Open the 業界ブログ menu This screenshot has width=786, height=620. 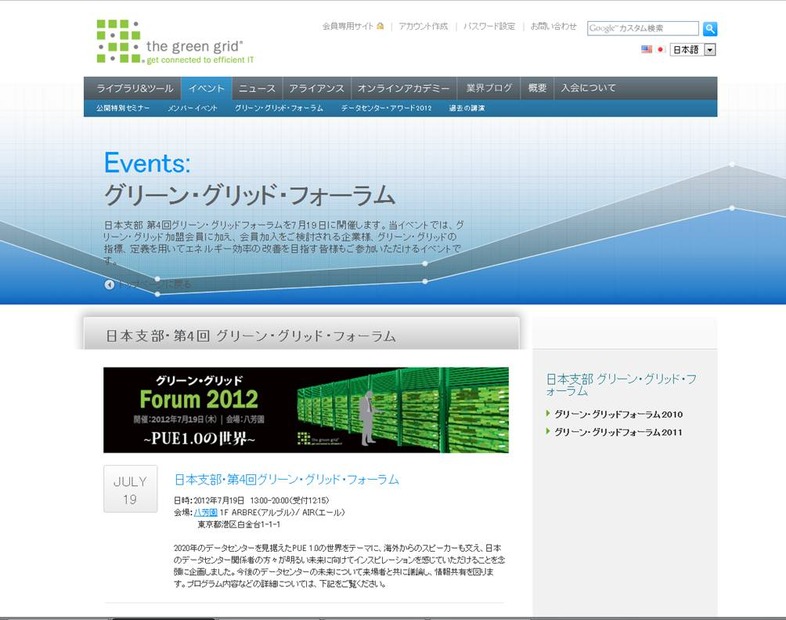[489, 88]
